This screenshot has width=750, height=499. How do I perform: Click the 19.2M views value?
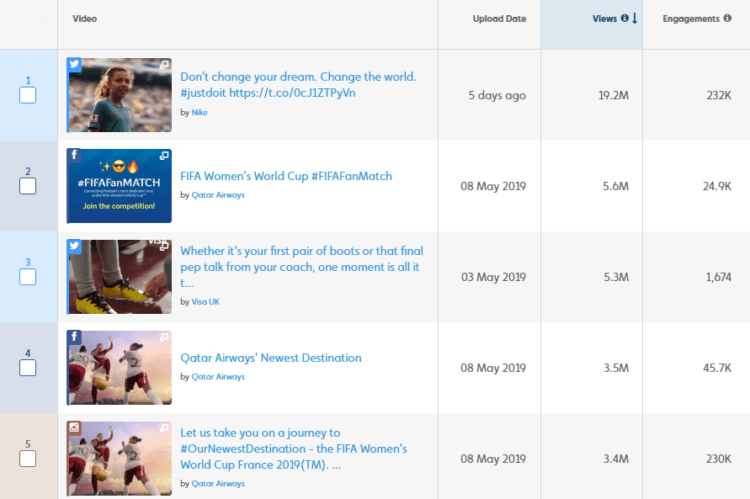click(614, 95)
